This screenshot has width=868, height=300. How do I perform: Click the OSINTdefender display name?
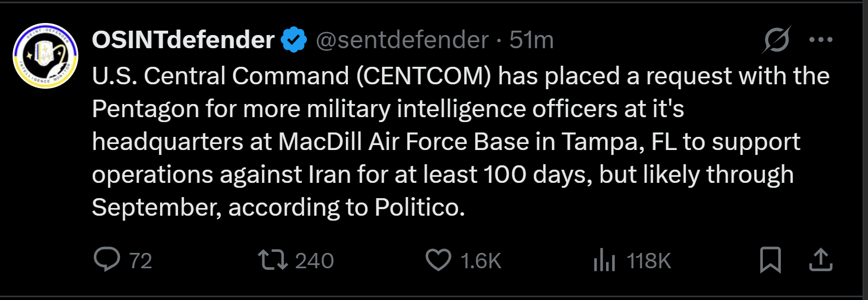click(x=183, y=40)
